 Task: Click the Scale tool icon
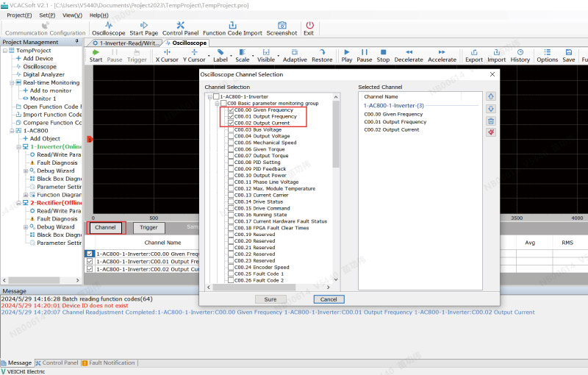click(x=243, y=52)
